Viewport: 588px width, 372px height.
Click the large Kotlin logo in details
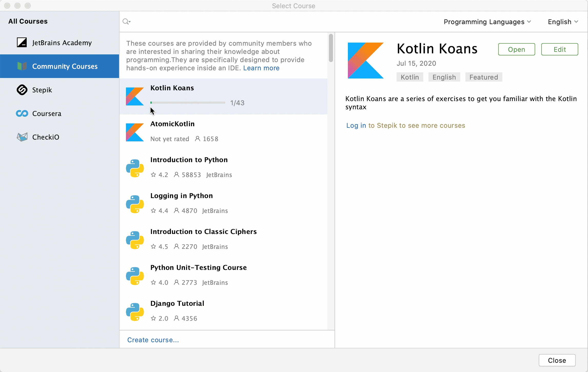click(366, 61)
